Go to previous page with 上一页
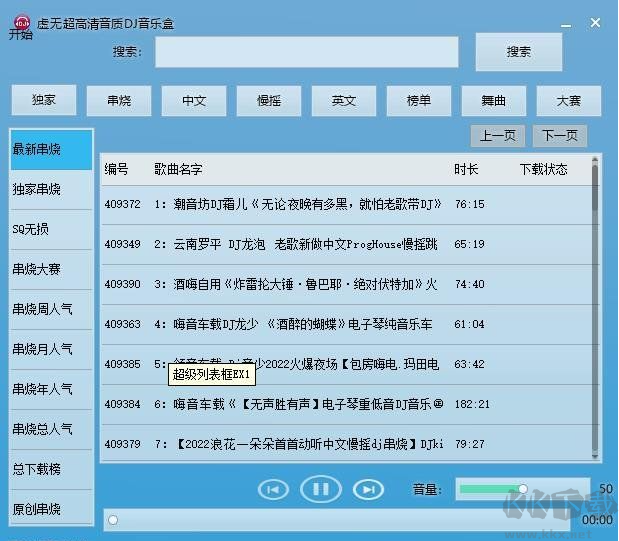619x541 pixels. (x=497, y=136)
